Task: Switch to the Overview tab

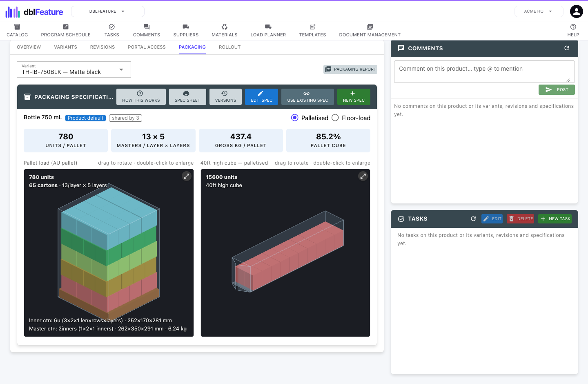Action: point(29,47)
